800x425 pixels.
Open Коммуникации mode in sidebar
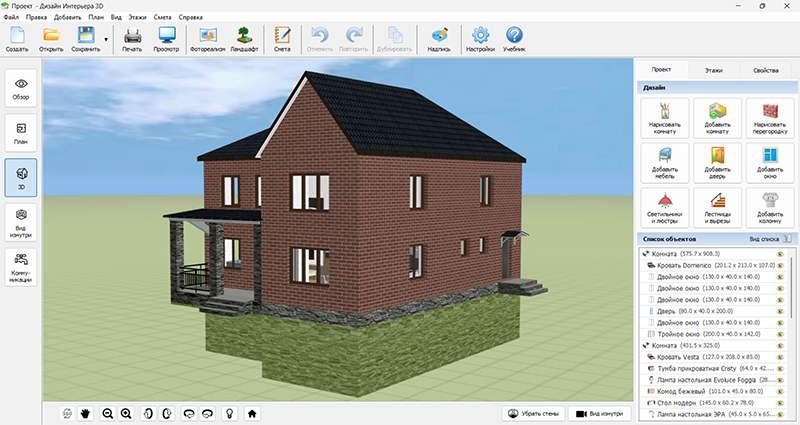click(21, 267)
